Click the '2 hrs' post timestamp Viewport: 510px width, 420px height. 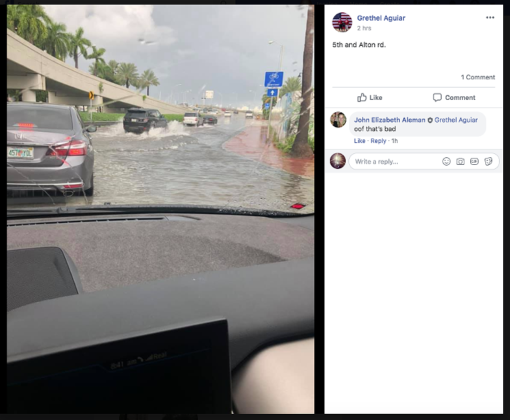pyautogui.click(x=364, y=28)
